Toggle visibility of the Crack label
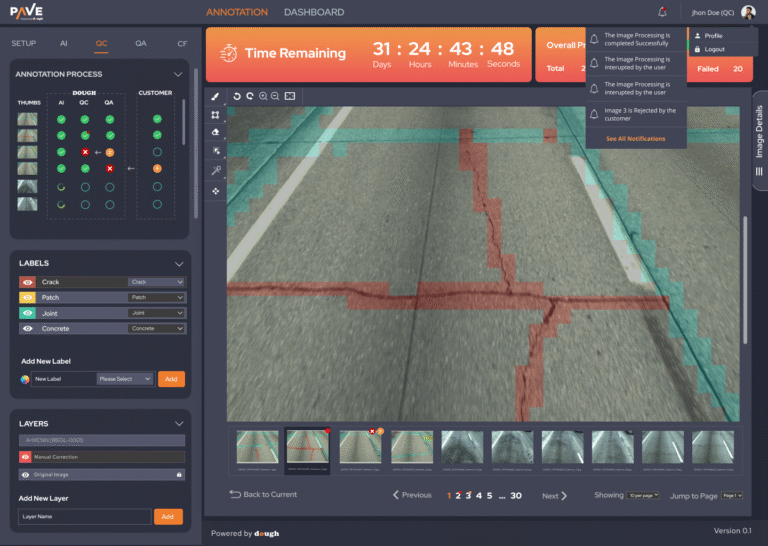The width and height of the screenshot is (768, 546). (x=28, y=282)
